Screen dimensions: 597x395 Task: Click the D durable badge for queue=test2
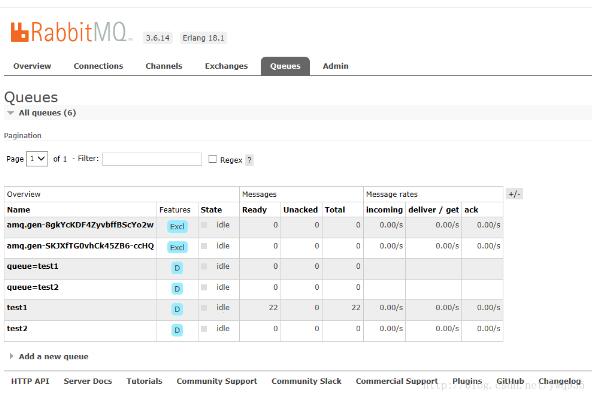[x=177, y=289]
